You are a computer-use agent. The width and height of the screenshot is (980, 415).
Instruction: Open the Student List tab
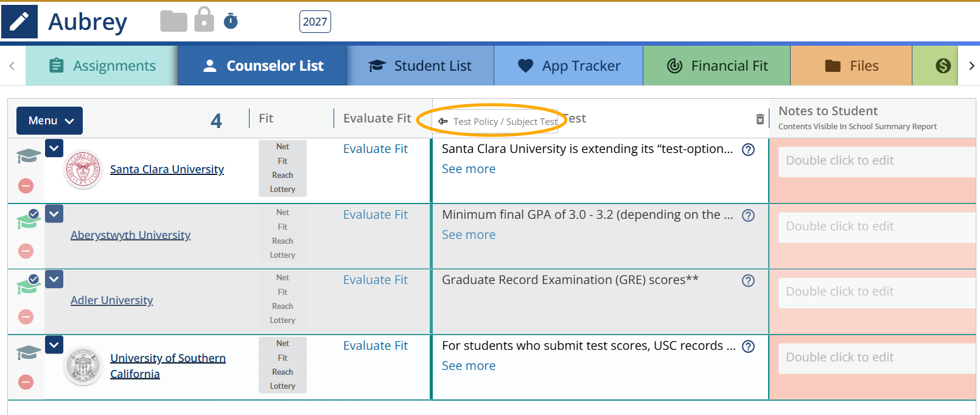coord(420,66)
